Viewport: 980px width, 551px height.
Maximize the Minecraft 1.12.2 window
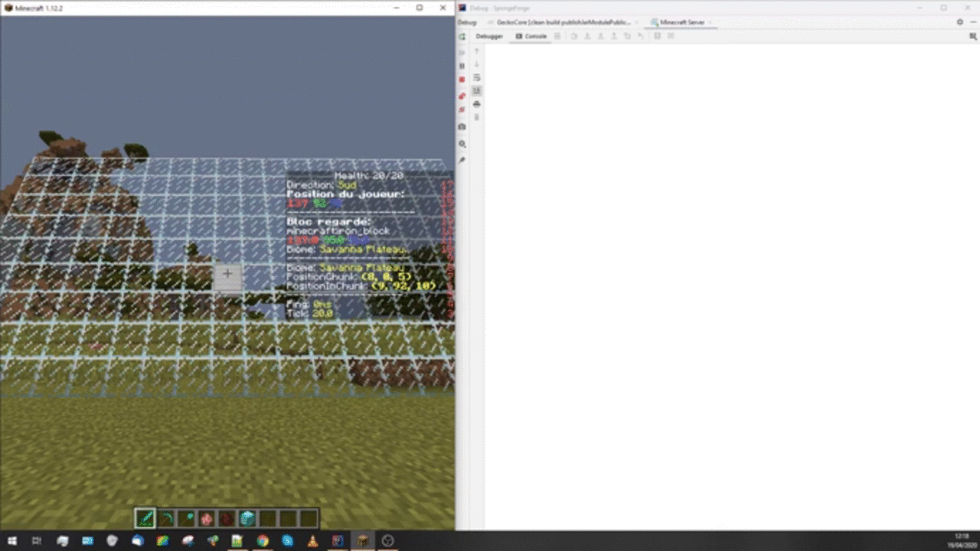(420, 8)
